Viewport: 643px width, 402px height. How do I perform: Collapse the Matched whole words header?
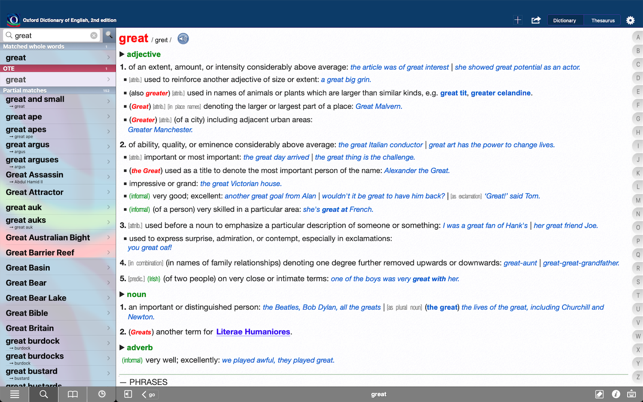(x=58, y=46)
